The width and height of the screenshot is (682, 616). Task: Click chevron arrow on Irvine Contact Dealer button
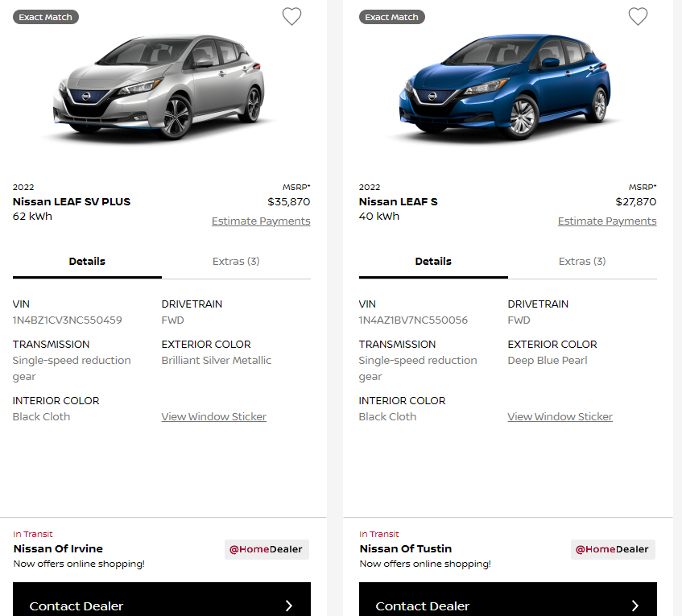[x=289, y=606]
